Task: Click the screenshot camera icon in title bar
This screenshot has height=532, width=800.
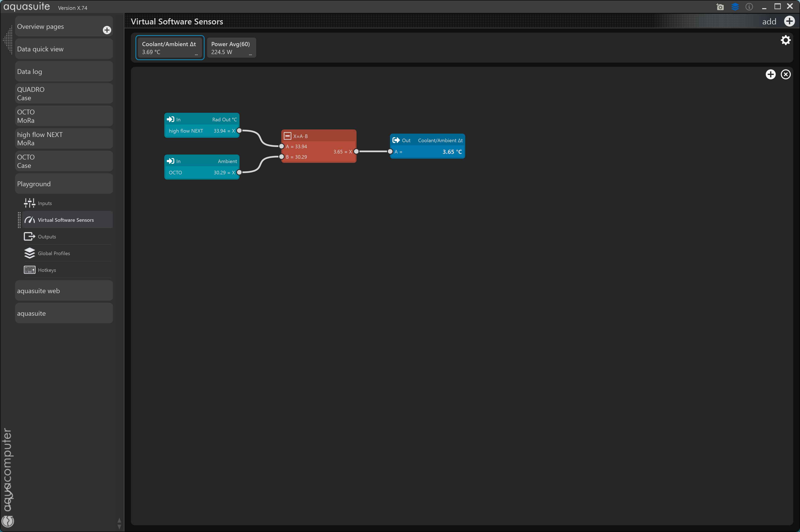Action: pos(720,7)
